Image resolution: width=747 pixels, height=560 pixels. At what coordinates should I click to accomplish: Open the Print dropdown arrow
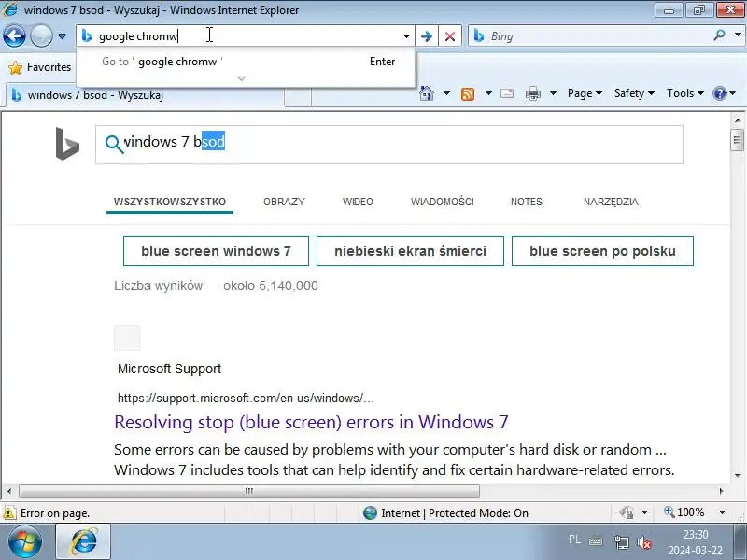553,93
